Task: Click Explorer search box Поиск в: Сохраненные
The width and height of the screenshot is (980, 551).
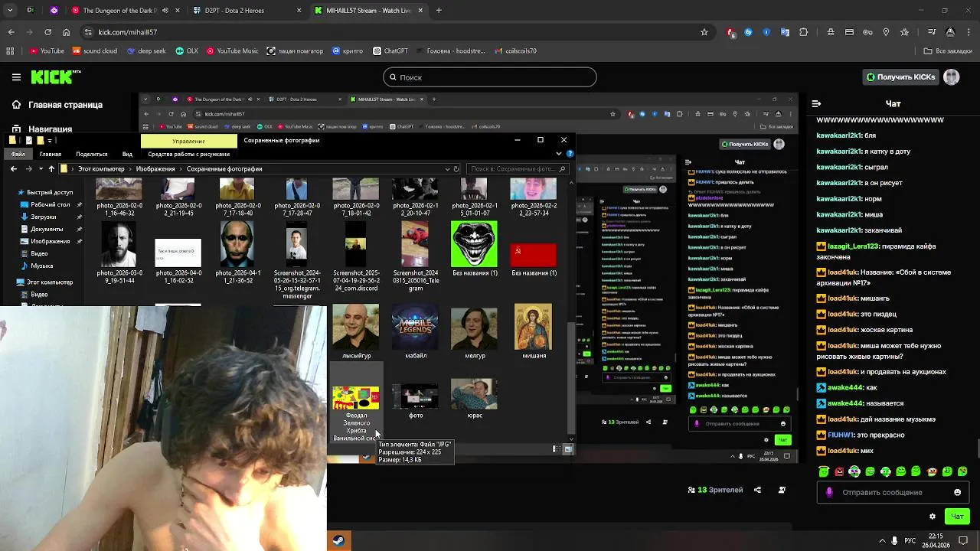Action: point(518,168)
